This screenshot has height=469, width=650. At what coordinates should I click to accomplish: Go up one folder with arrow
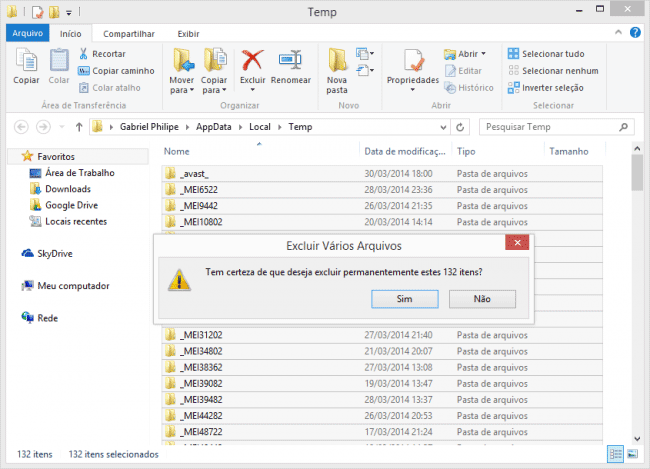(79, 127)
